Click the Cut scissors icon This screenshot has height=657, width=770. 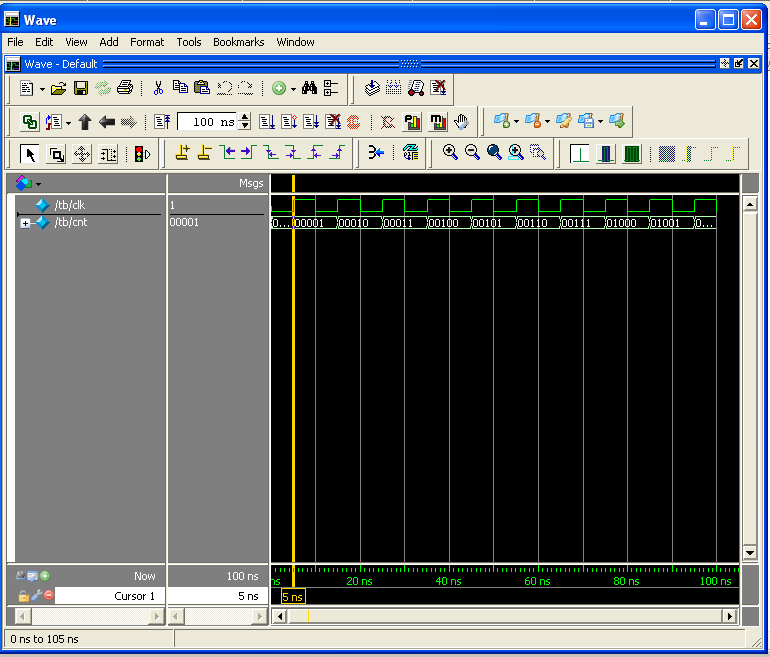(158, 88)
